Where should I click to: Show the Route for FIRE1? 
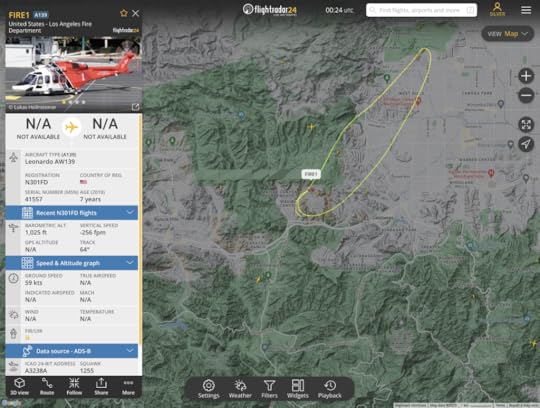pyautogui.click(x=47, y=386)
